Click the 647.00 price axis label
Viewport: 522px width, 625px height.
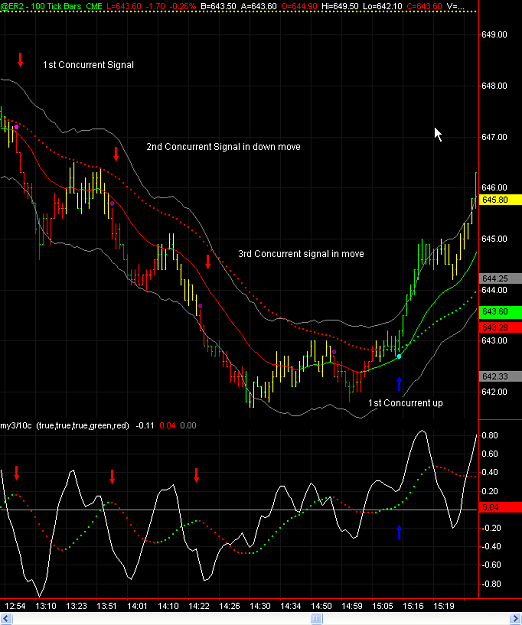click(494, 137)
